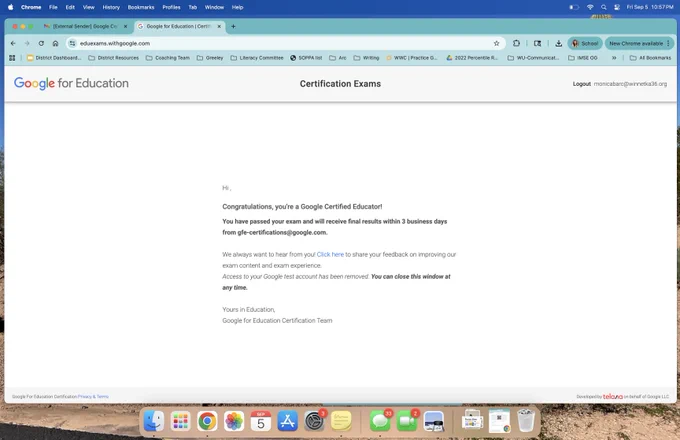Open Calendar from the Dock
The height and width of the screenshot is (440, 680).
261,421
